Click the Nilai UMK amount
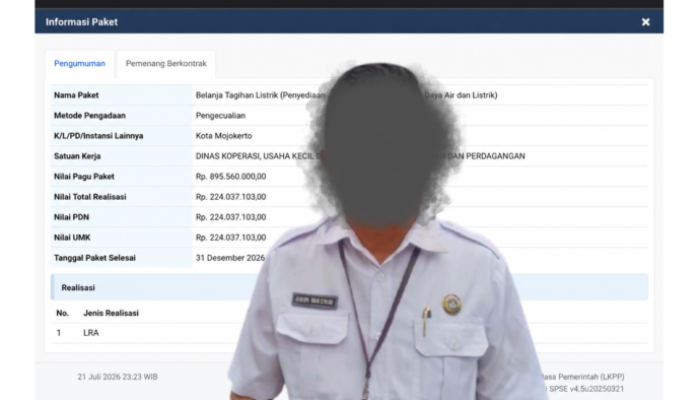Screen dimensions: 700x400 click(x=231, y=238)
